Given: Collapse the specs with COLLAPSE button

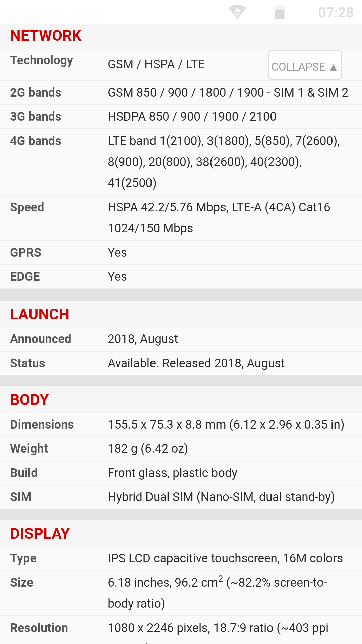Looking at the screenshot, I should [x=305, y=65].
